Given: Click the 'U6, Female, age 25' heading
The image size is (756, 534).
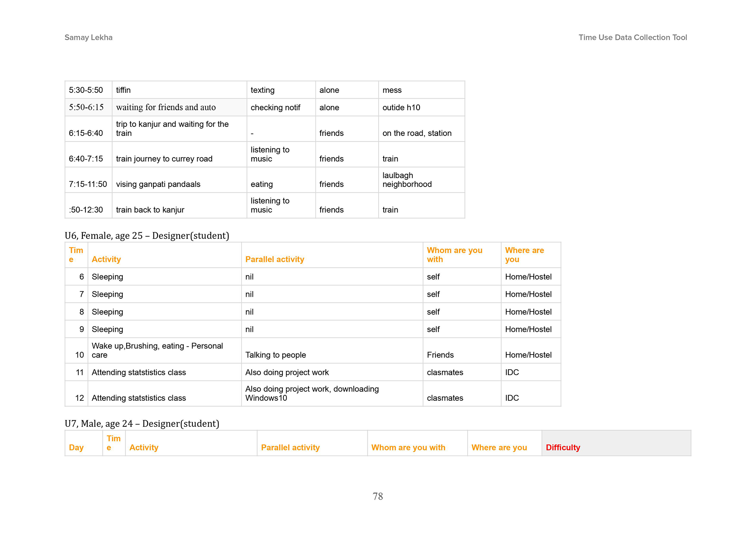Looking at the screenshot, I should coord(147,236).
